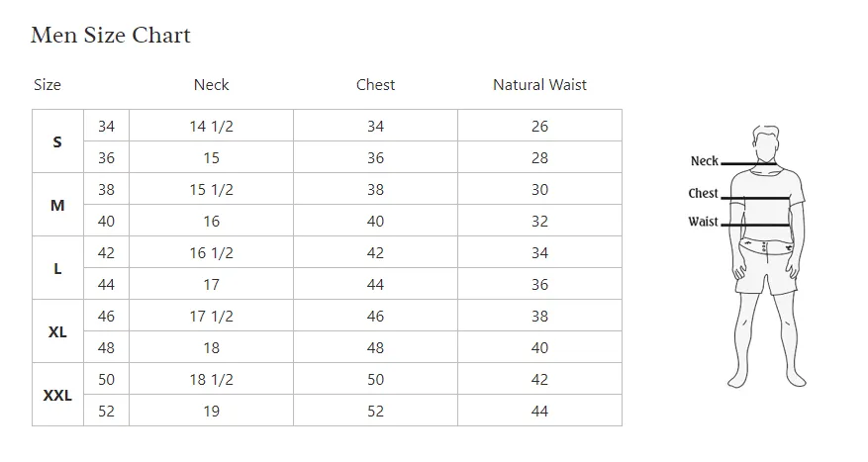Click the 16 1/2 neck measurement cell
The image size is (868, 462).
click(x=211, y=252)
